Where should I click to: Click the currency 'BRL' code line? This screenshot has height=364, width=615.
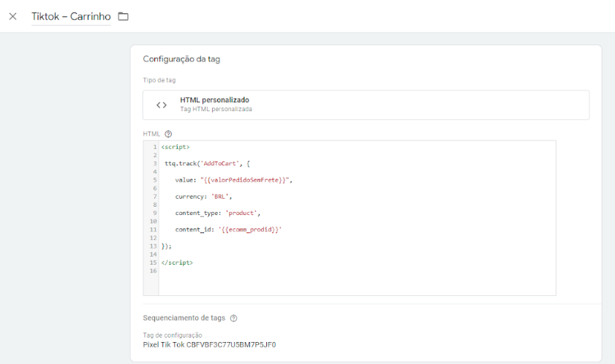(x=203, y=197)
